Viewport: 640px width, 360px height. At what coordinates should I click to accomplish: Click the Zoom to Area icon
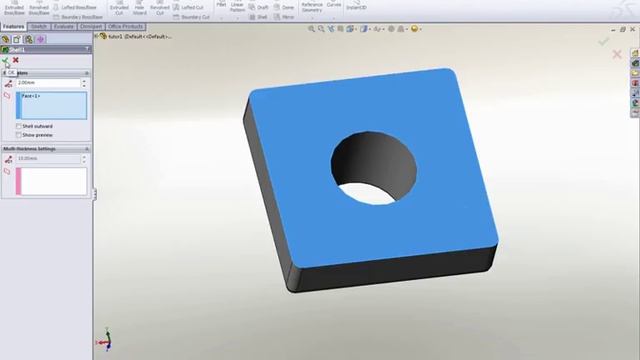click(x=321, y=29)
